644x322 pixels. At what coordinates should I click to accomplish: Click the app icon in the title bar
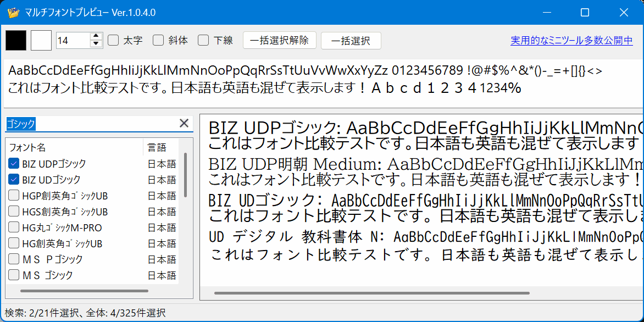(x=14, y=12)
